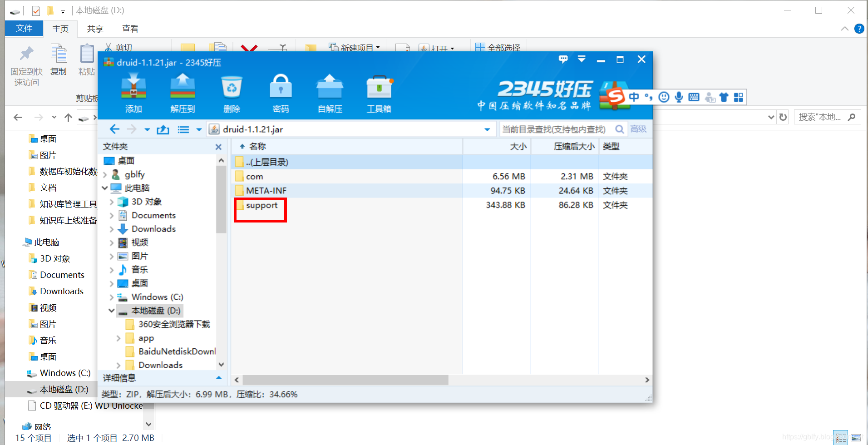
Task: Open the view mode dropdown arrow
Action: point(199,130)
